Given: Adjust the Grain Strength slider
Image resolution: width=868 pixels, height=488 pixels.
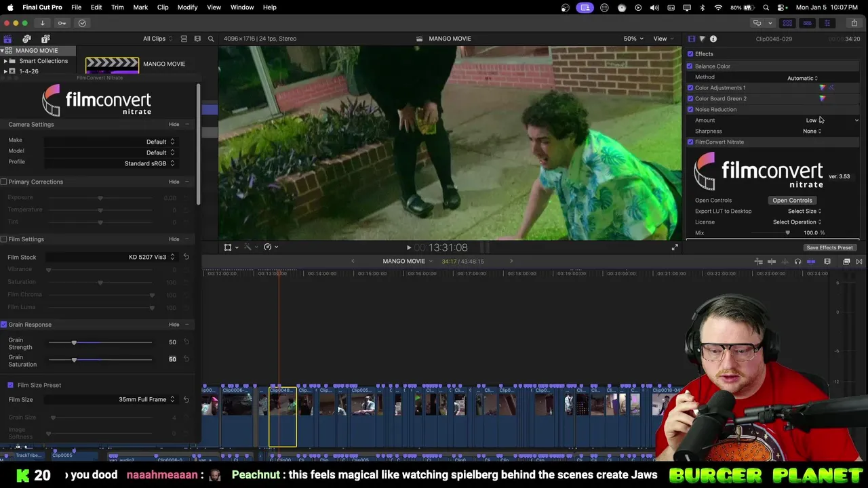Looking at the screenshot, I should 74,342.
